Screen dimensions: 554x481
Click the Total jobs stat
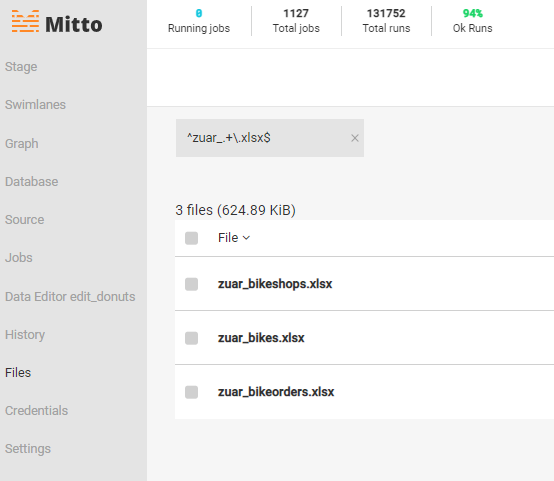[296, 21]
